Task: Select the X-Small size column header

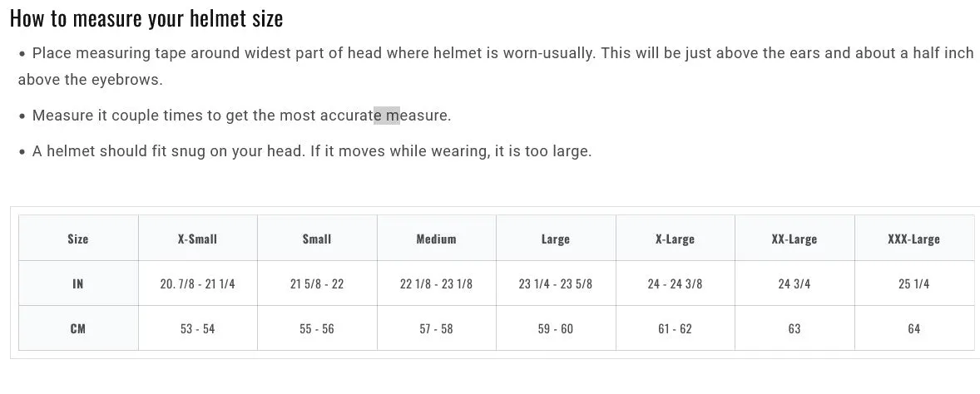Action: coord(197,239)
